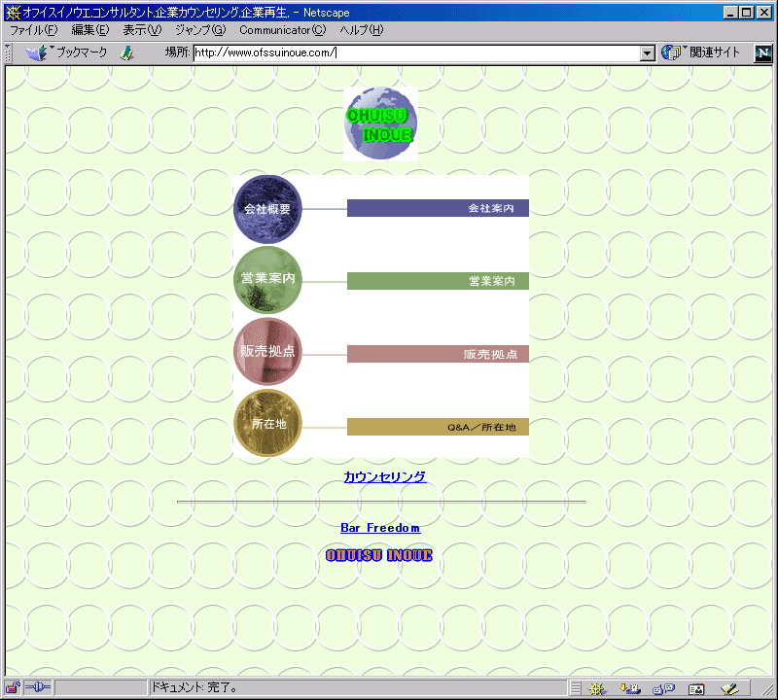
Task: Follow the Bar Freedom hyperlink
Action: [x=380, y=528]
